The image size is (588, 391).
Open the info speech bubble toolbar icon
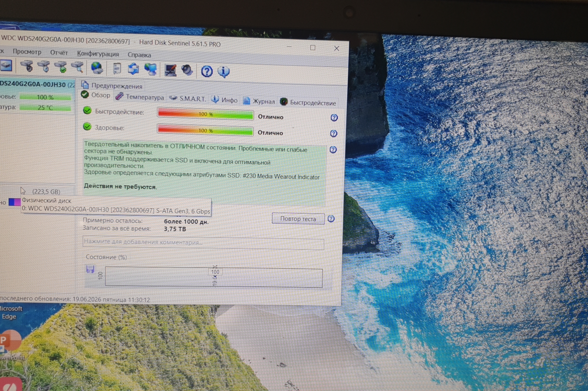224,71
